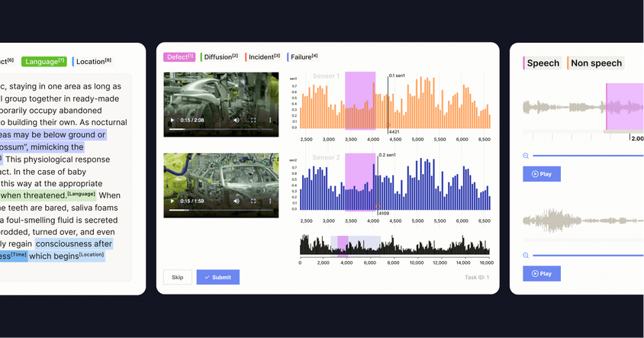Submit the annotation task
This screenshot has height=338, width=644.
[x=217, y=277]
